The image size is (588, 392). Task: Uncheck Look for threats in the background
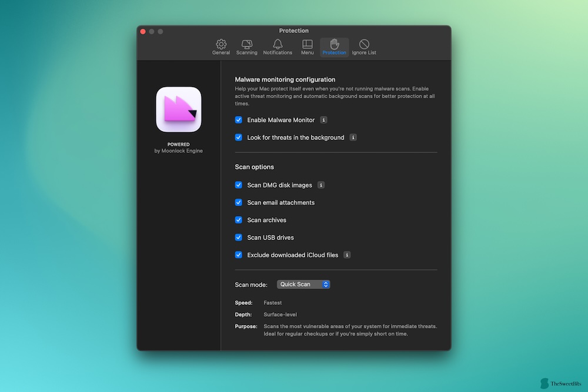click(x=239, y=137)
